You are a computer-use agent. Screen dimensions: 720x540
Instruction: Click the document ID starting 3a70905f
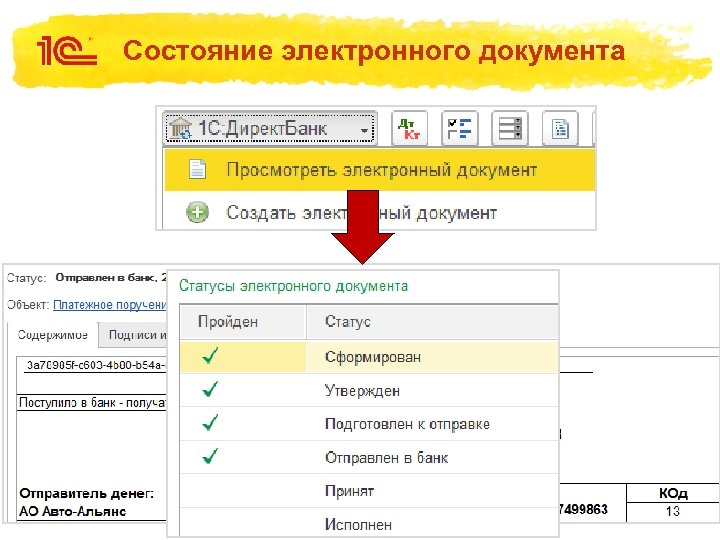[x=96, y=365]
